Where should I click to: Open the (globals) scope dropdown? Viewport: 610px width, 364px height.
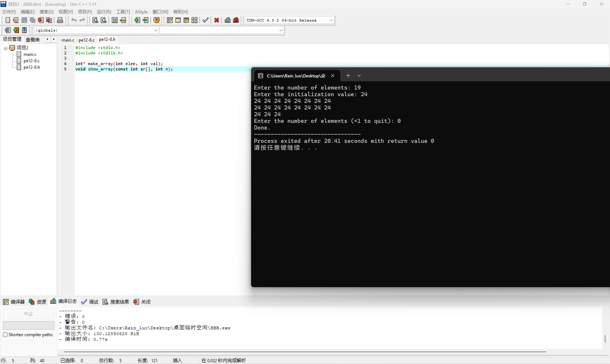click(x=156, y=30)
